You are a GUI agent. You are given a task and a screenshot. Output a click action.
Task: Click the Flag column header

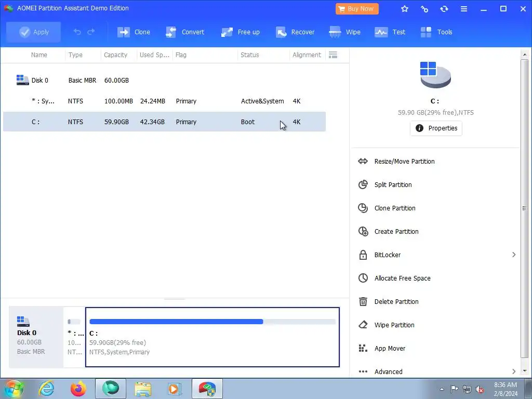181,55
